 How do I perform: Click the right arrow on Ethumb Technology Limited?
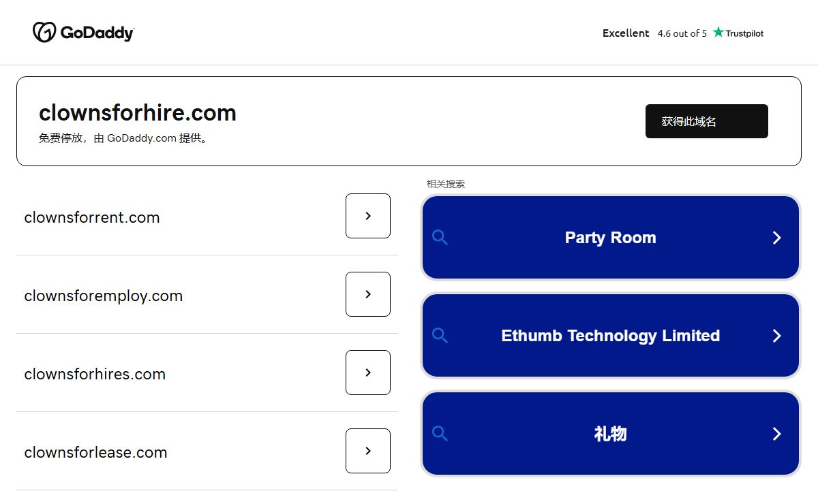[x=776, y=336]
